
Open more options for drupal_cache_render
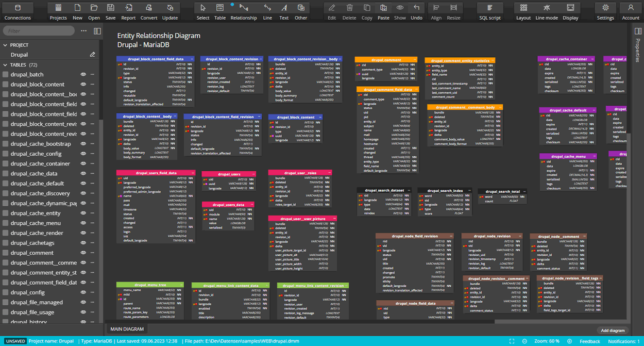pyautogui.click(x=93, y=233)
